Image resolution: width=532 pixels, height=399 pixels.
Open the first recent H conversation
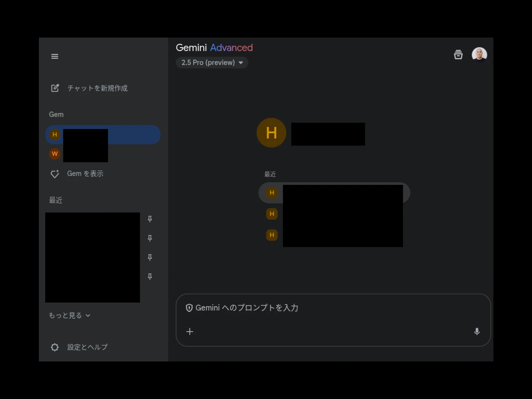[x=334, y=193]
